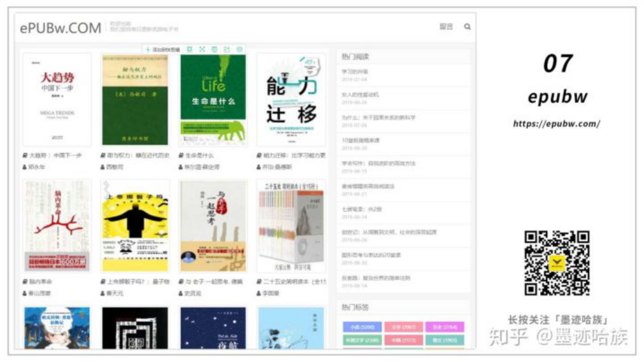Open 10堂极简概率课 in the sidebar
644x362 pixels.
(x=360, y=140)
